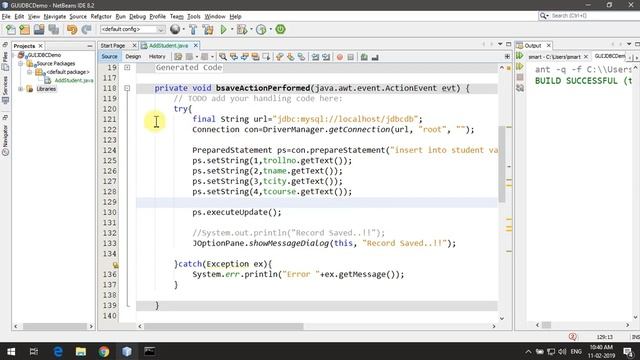Open the browser globe dropdown arrow

pos(183,29)
